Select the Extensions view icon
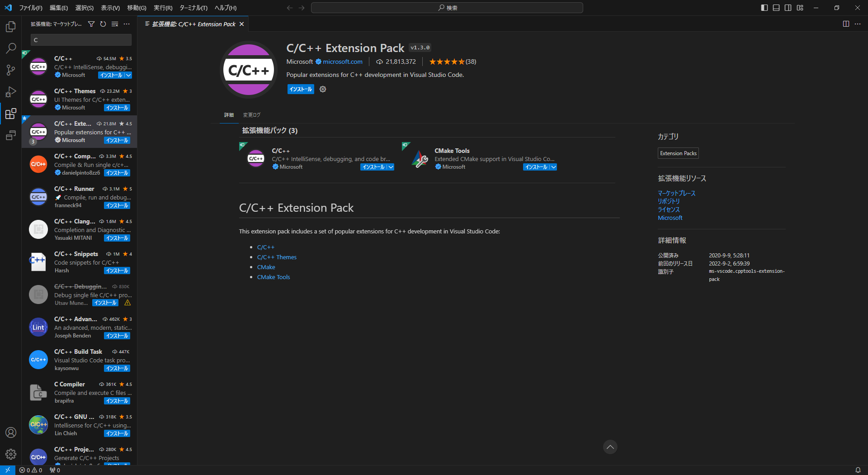This screenshot has height=475, width=868. click(x=11, y=114)
